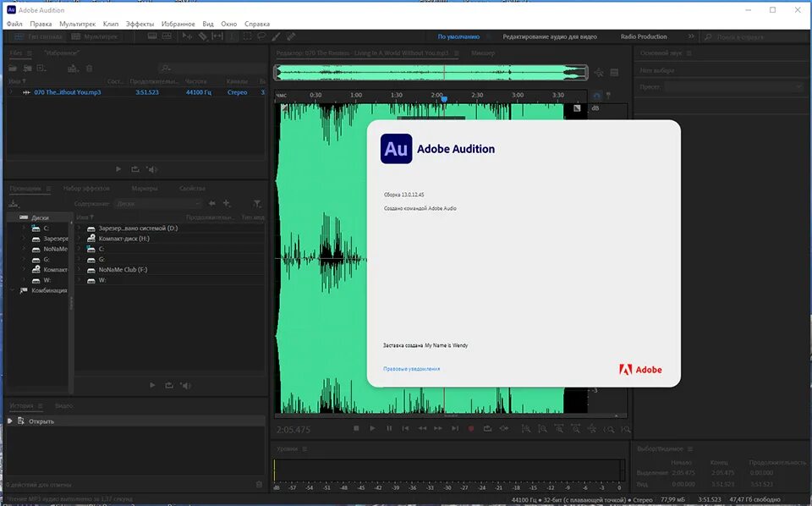Open the Мультитрек menu
This screenshot has height=506, width=812.
tap(78, 24)
